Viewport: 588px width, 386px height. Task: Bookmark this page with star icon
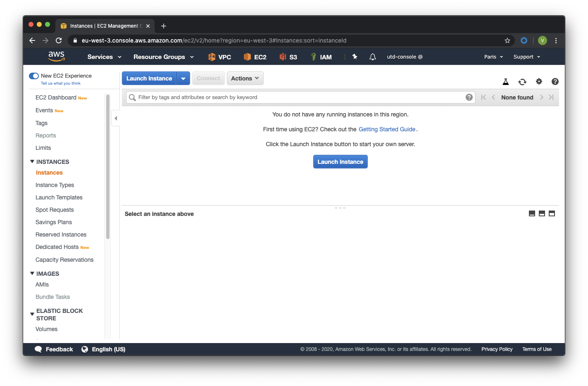507,40
